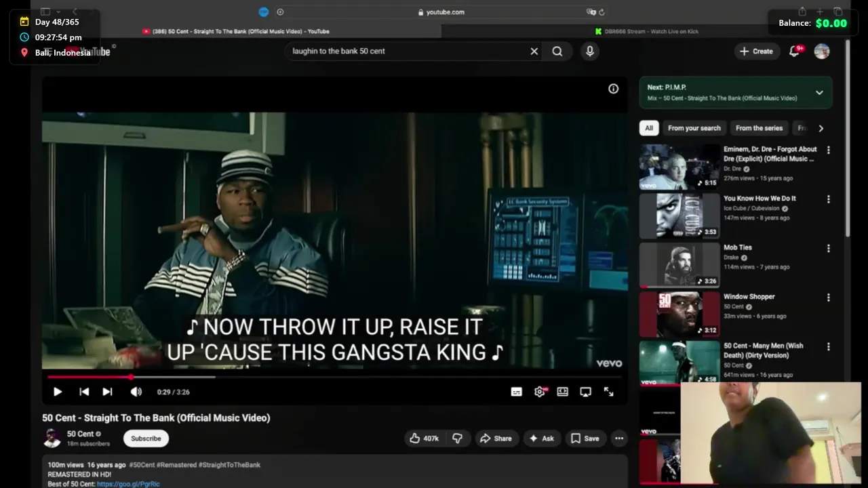Dislike the video with thumbs down
This screenshot has width=868, height=488.
pyautogui.click(x=458, y=439)
